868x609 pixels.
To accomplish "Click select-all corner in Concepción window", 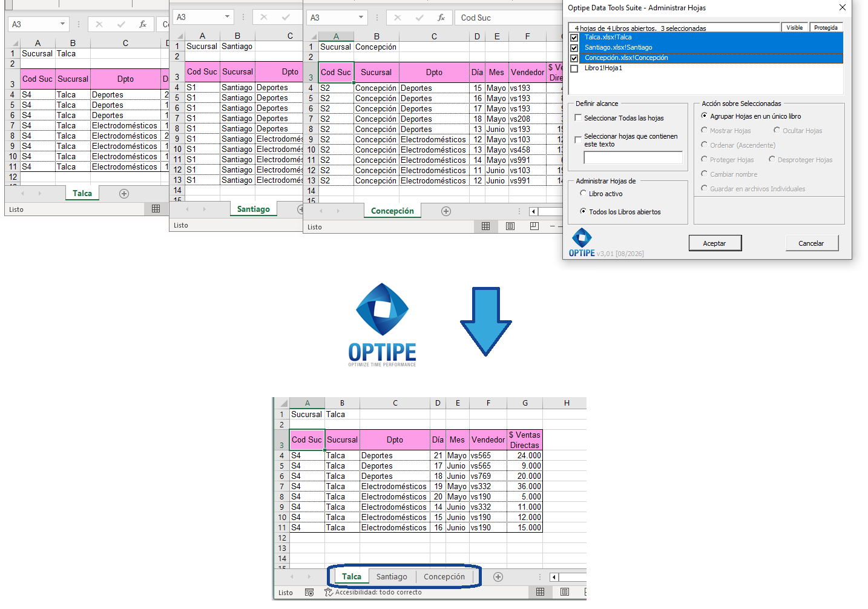I will 311,36.
